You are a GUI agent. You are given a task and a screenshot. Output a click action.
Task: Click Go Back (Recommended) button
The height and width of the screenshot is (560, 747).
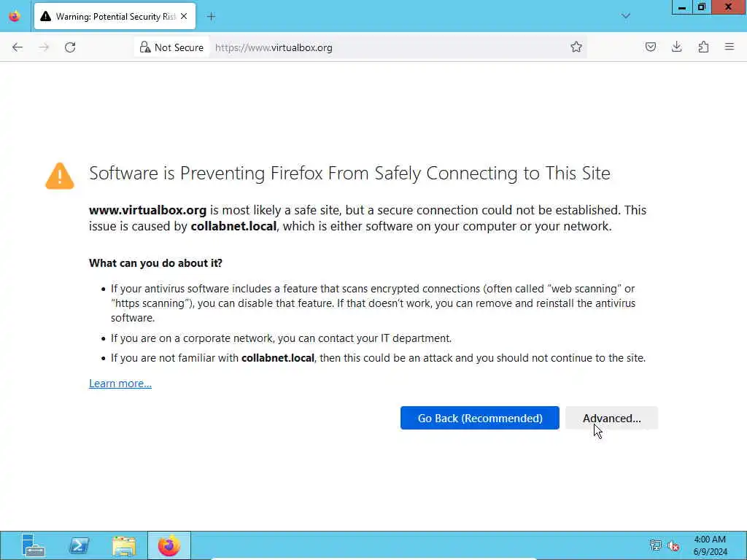479,418
